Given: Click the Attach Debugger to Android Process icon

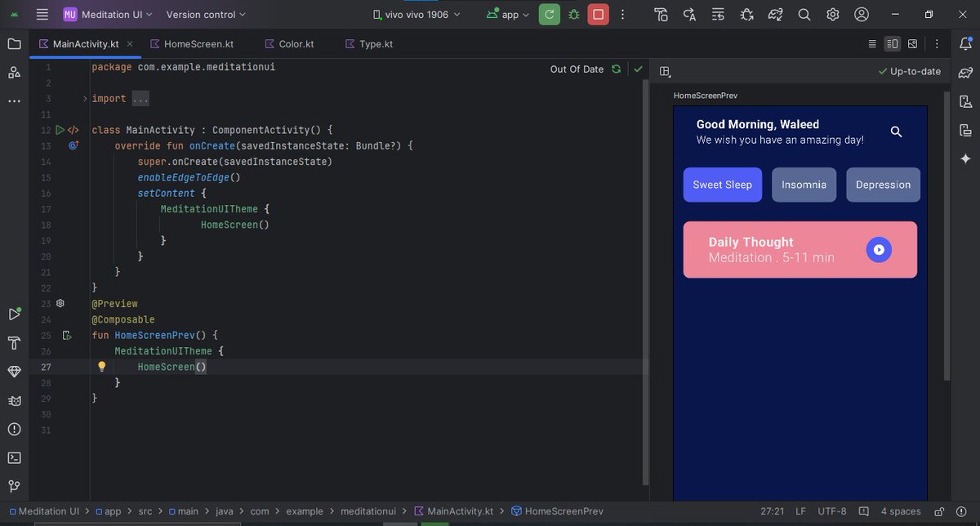Looking at the screenshot, I should pyautogui.click(x=746, y=15).
